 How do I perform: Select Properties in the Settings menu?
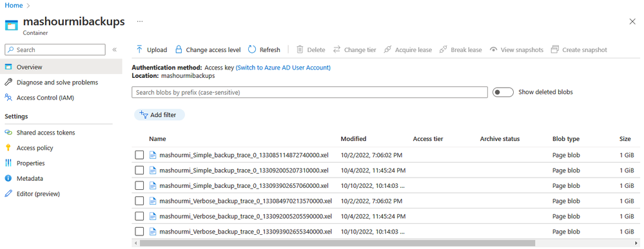point(31,163)
